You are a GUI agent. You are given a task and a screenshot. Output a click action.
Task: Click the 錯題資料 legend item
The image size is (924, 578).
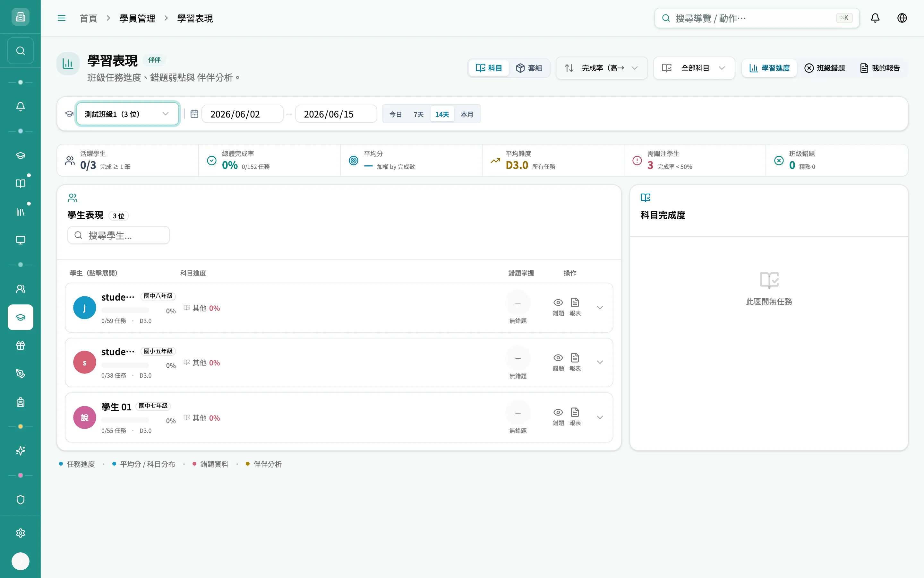pos(210,464)
